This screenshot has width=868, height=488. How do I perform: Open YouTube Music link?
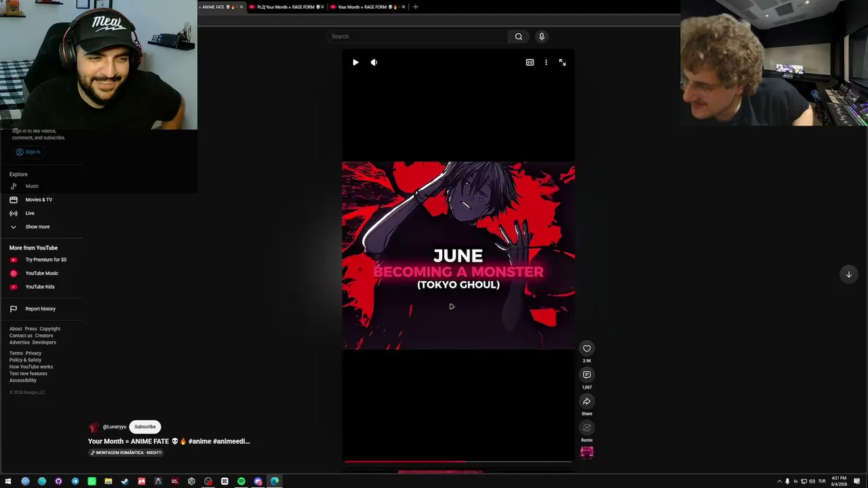click(41, 273)
